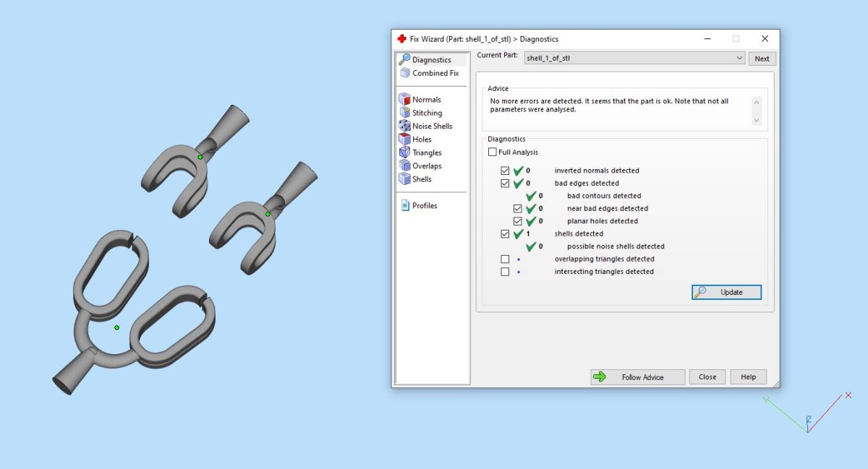This screenshot has width=868, height=469.
Task: Open the Shells fix page
Action: (416, 178)
